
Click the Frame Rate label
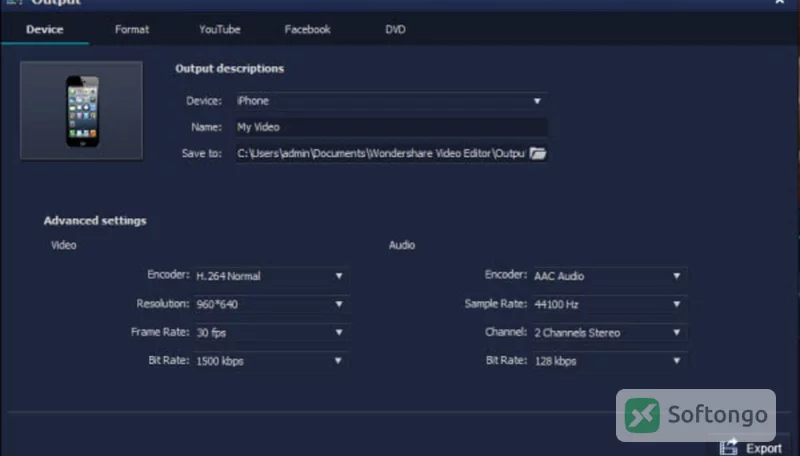click(x=160, y=332)
